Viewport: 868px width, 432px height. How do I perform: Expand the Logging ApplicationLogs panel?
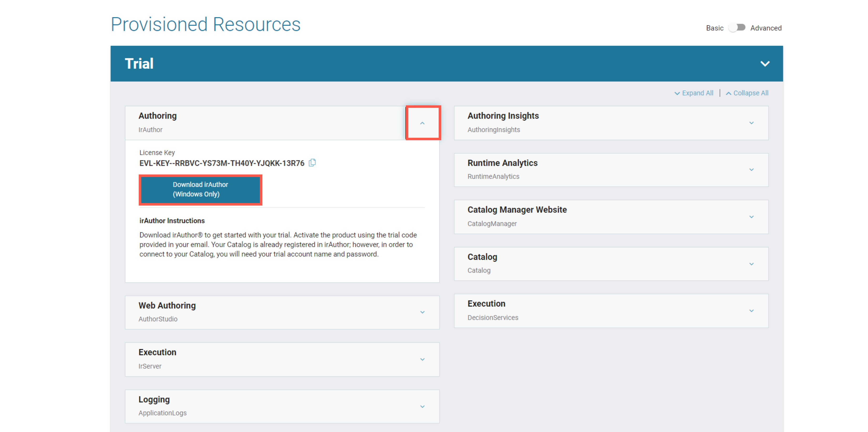422,407
